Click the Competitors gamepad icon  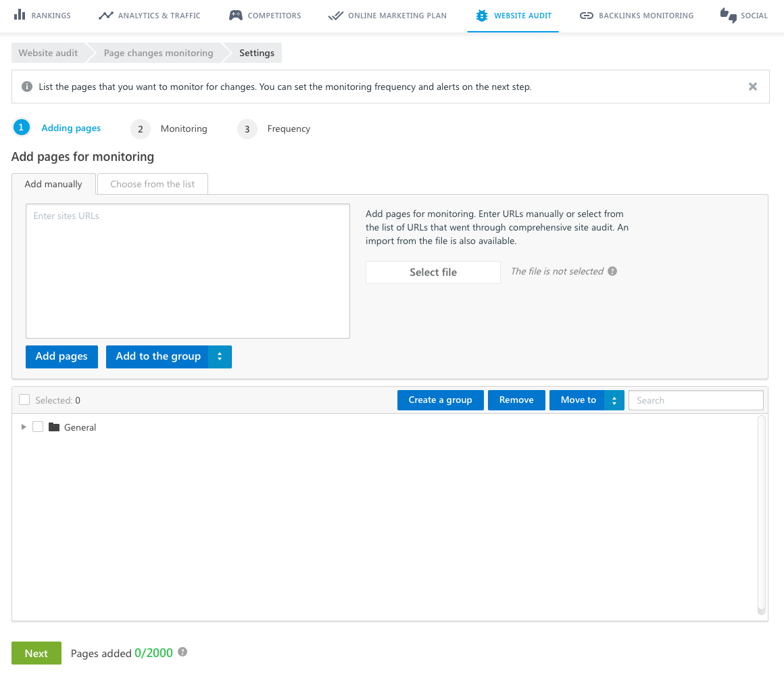[235, 15]
